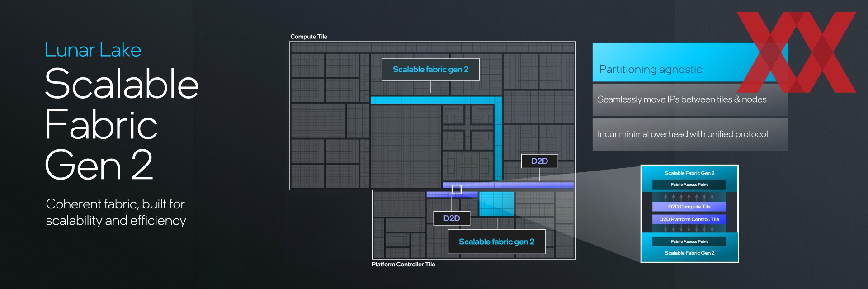The width and height of the screenshot is (868, 289).
Task: Click 'Seamlessly move IPs between tiles & nodes'
Action: (690, 99)
